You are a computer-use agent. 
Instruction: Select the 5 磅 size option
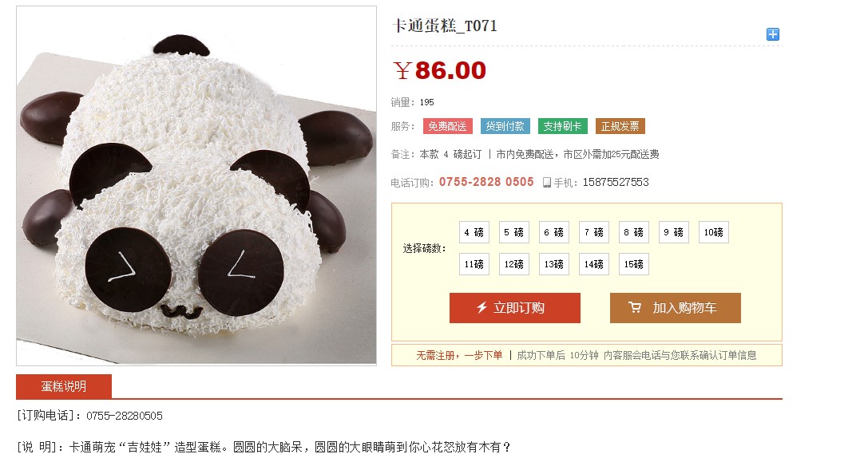(514, 232)
